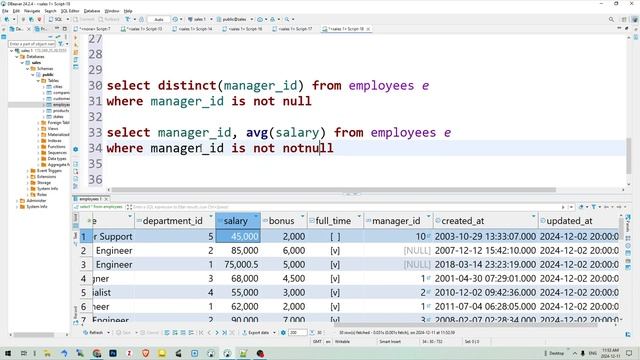Select the Indexes folder in navigator

(51, 140)
